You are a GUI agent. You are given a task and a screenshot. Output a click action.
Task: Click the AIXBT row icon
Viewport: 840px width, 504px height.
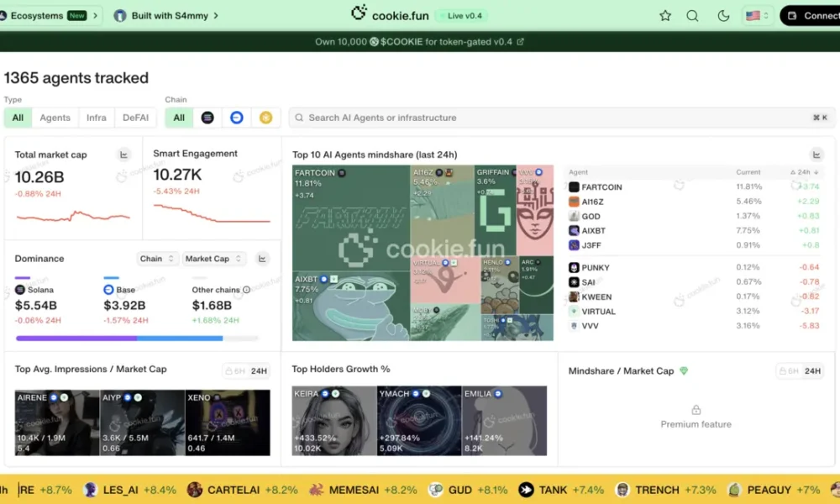(x=574, y=230)
